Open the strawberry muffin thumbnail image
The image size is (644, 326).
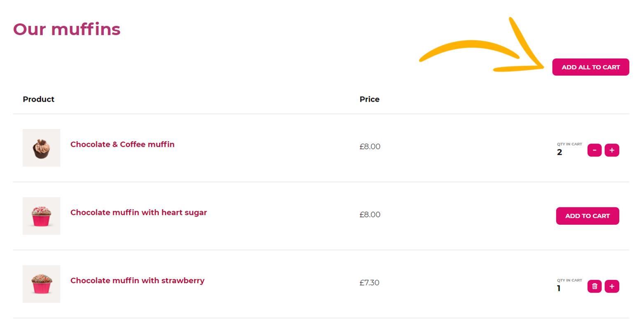(41, 284)
